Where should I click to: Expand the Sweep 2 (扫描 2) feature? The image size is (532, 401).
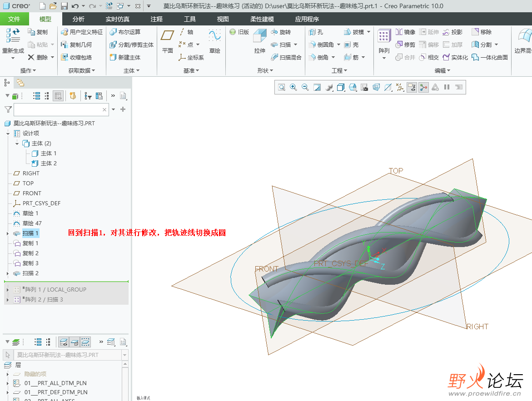click(7, 273)
